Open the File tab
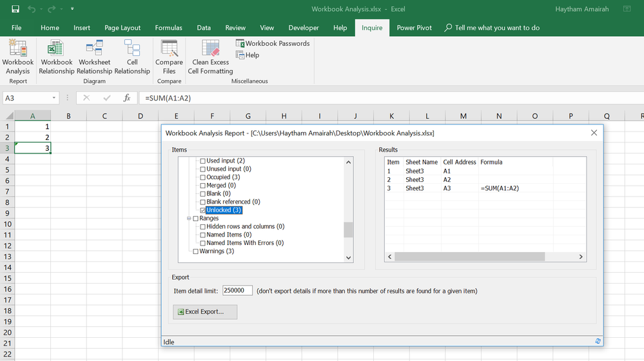Viewport: 644px width, 361px height. pos(16,28)
